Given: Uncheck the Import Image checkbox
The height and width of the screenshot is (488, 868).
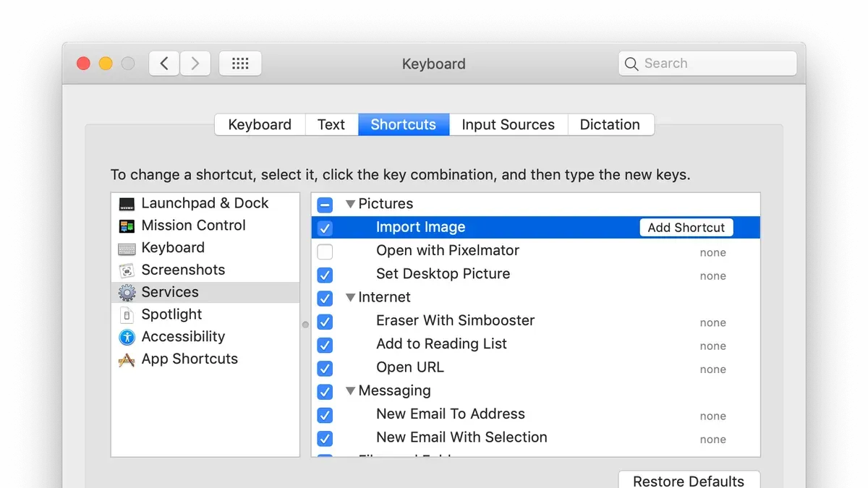Looking at the screenshot, I should click(325, 228).
